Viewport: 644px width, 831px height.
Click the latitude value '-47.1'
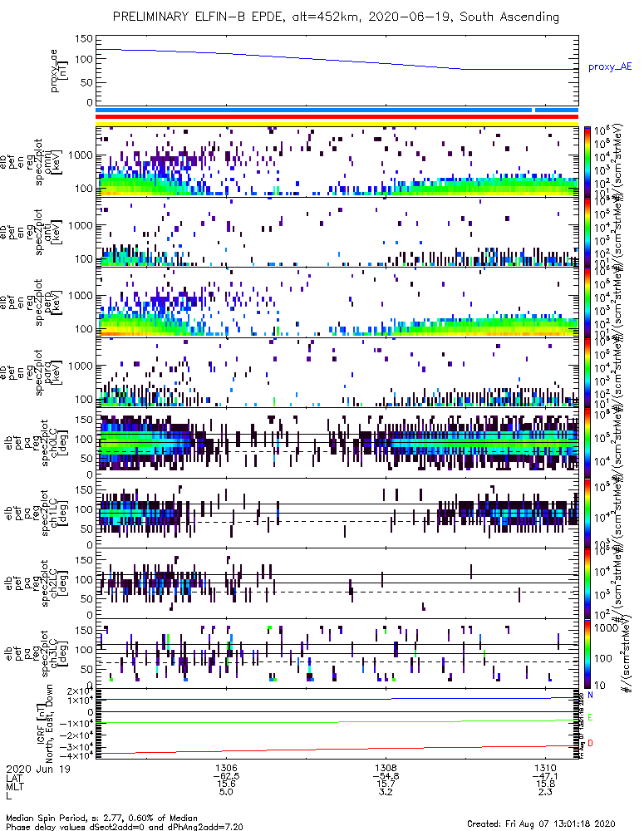pos(545,776)
